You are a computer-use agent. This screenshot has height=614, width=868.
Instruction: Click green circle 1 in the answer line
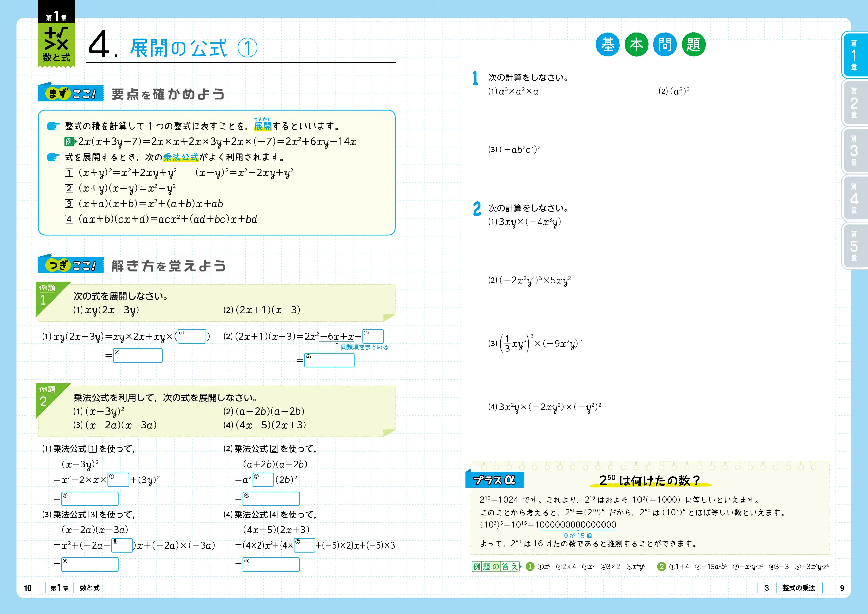point(530,566)
